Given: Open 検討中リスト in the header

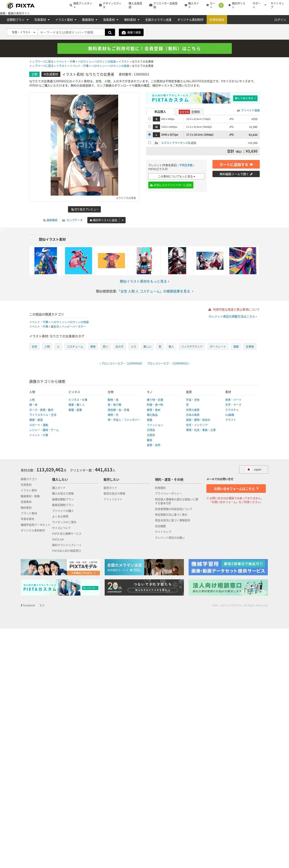Looking at the screenshot, I should (x=237, y=5).
